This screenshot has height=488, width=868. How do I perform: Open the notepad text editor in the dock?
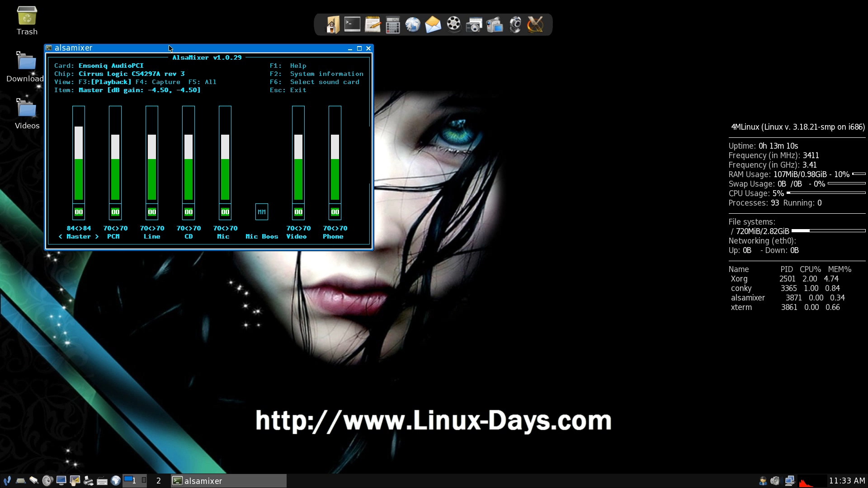pos(373,24)
